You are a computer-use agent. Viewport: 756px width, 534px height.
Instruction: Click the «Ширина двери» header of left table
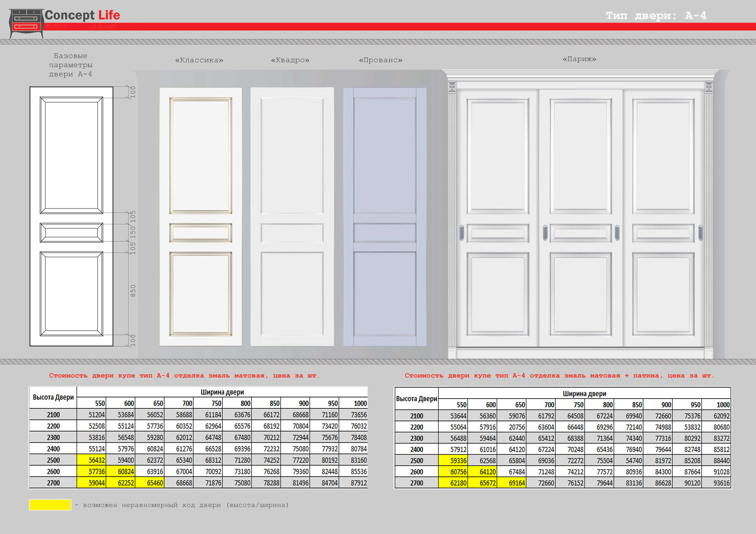click(222, 392)
